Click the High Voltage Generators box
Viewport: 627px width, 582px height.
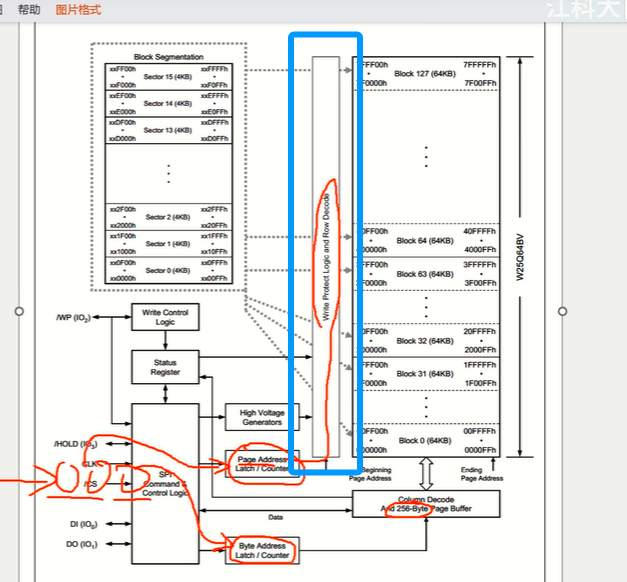[x=262, y=417]
